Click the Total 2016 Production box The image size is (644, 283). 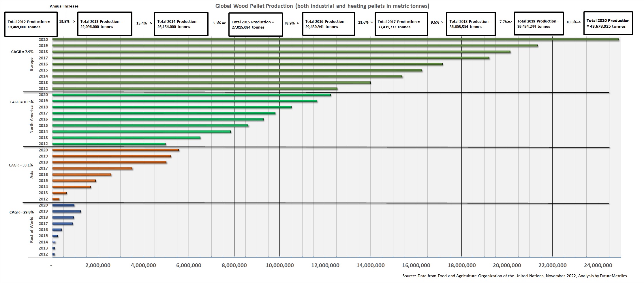[328, 24]
